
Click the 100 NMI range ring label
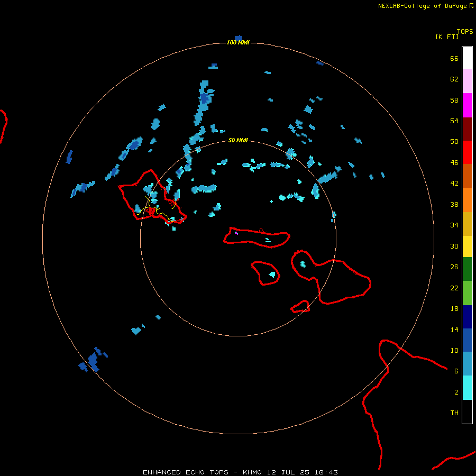(x=238, y=42)
